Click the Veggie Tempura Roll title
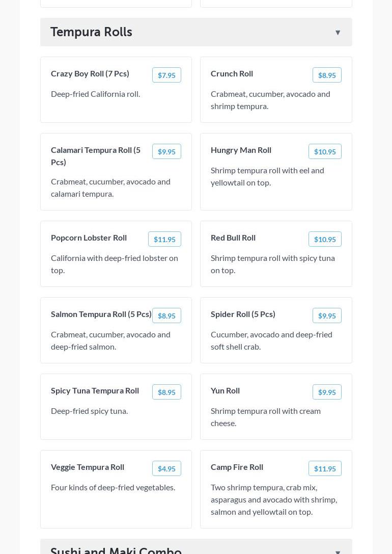This screenshot has height=554, width=392. [88, 467]
